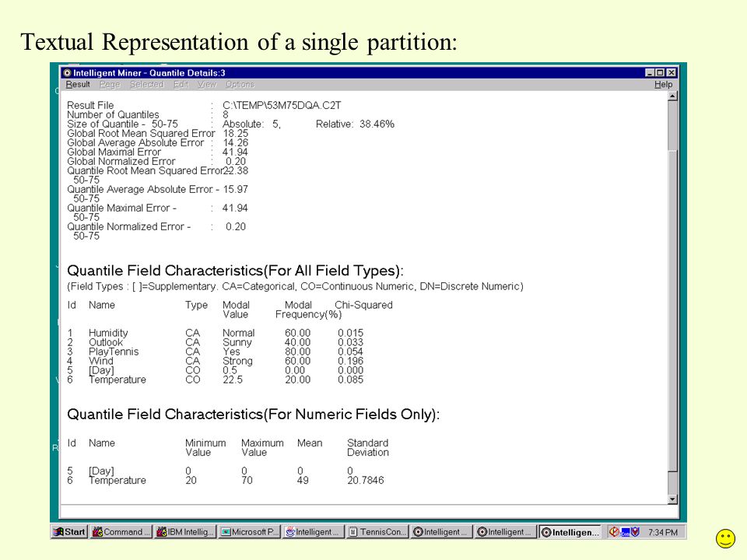Switch to Microsoft P... taskbar button
The image size is (747, 560).
point(250,532)
